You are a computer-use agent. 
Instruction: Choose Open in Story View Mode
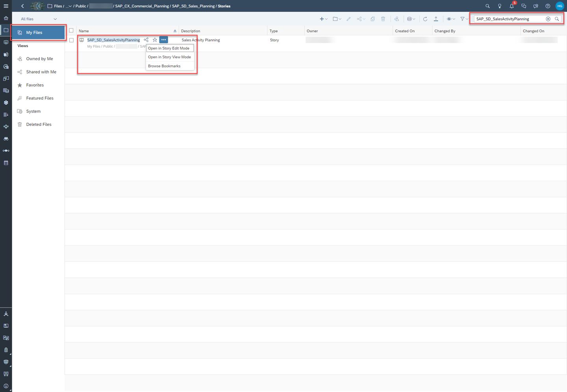(170, 57)
